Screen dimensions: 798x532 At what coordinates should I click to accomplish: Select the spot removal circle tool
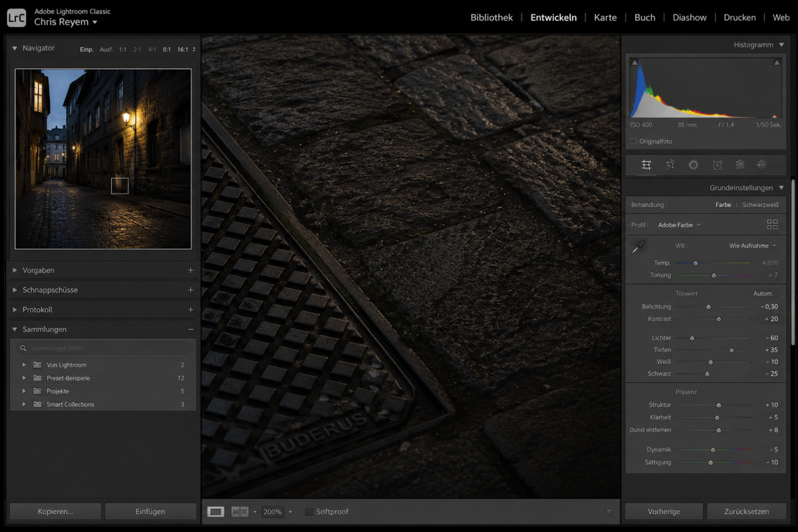point(693,165)
